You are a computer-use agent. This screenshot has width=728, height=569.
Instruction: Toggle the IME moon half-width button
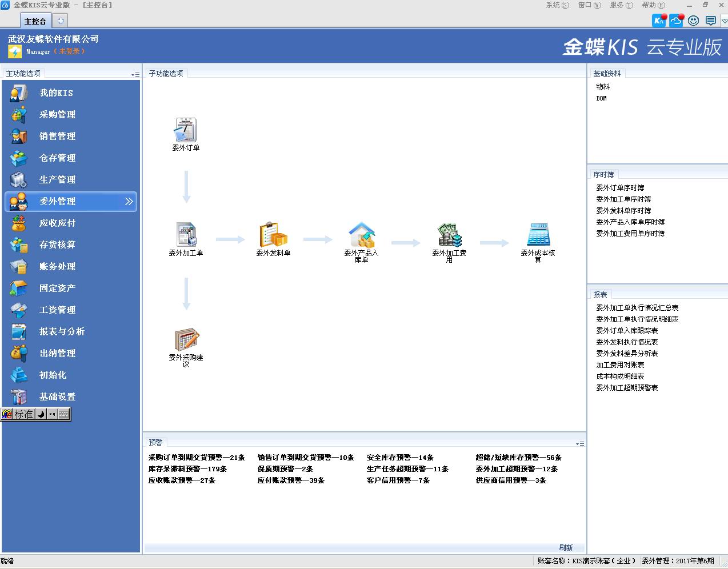[41, 414]
